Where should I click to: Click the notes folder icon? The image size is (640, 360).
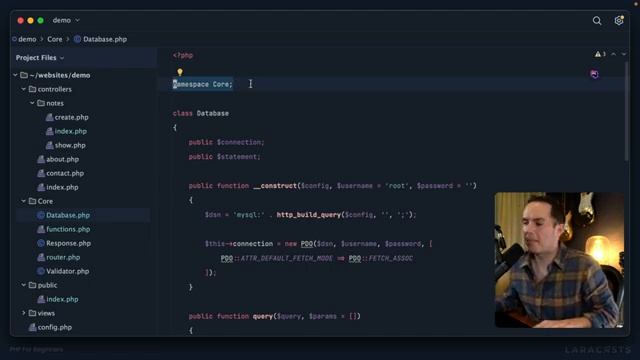click(41, 103)
